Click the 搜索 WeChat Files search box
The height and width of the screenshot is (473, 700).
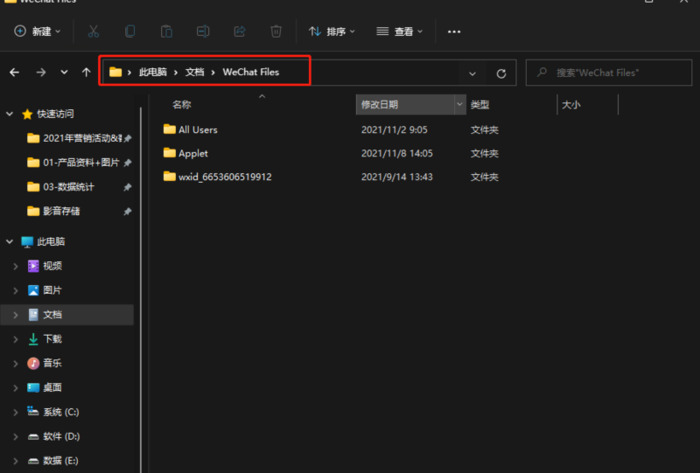[x=609, y=72]
